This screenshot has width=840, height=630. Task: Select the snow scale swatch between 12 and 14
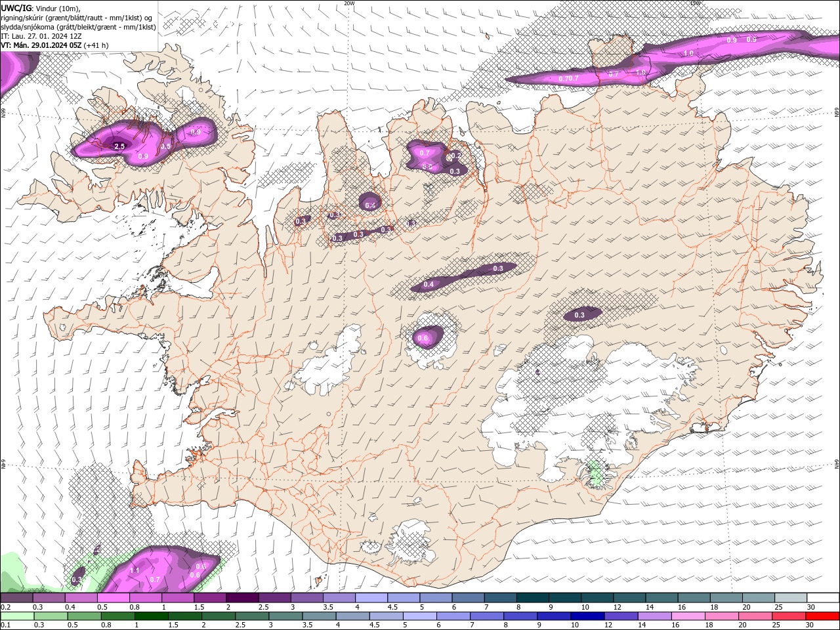(x=629, y=598)
